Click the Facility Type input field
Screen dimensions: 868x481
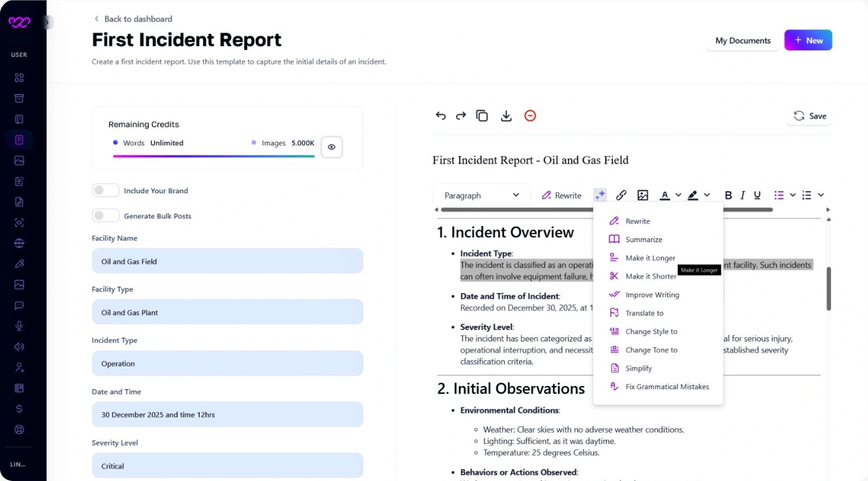pyautogui.click(x=227, y=312)
